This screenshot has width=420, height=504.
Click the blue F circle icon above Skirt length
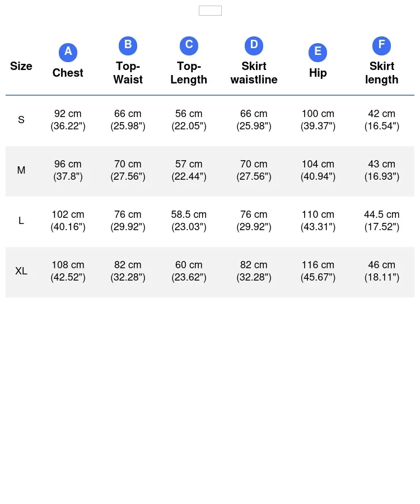[382, 45]
